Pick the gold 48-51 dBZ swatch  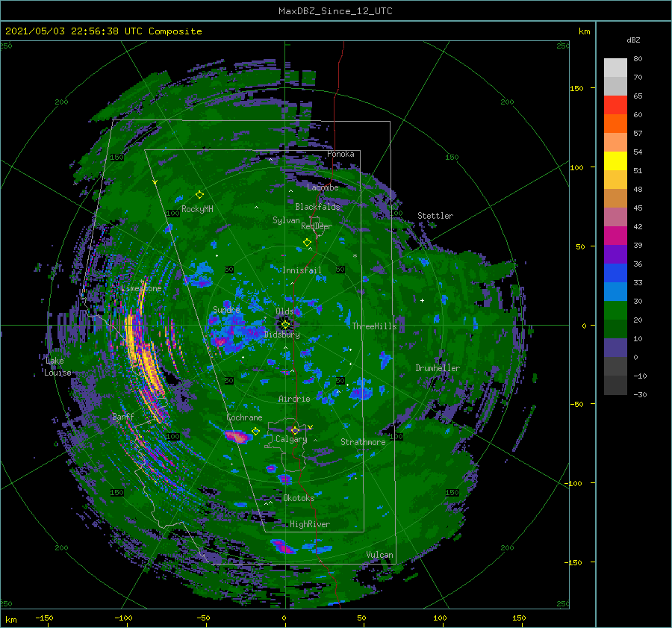pyautogui.click(x=615, y=180)
